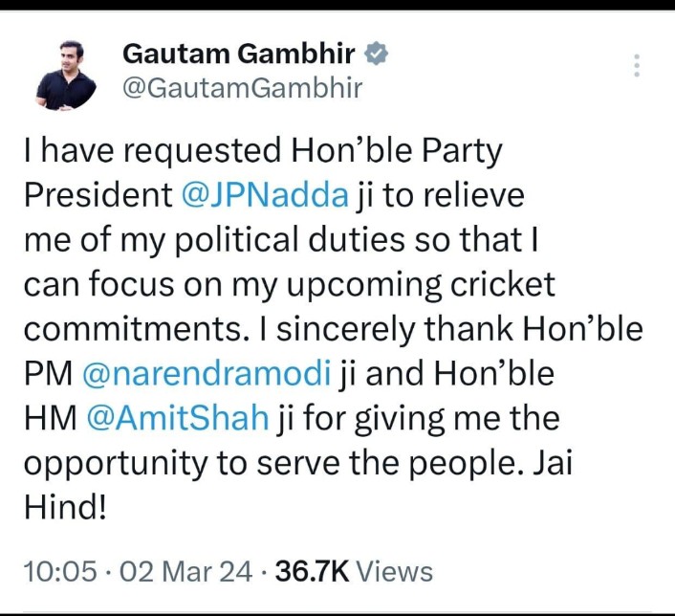The height and width of the screenshot is (616, 675).
Task: Click the Gautam Gambhir display name
Action: pos(238,56)
